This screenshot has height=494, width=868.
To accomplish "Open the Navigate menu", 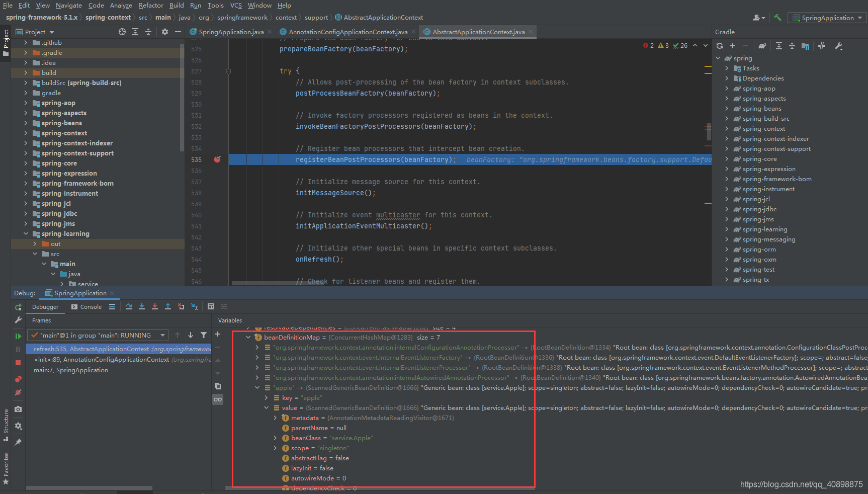I will (69, 5).
